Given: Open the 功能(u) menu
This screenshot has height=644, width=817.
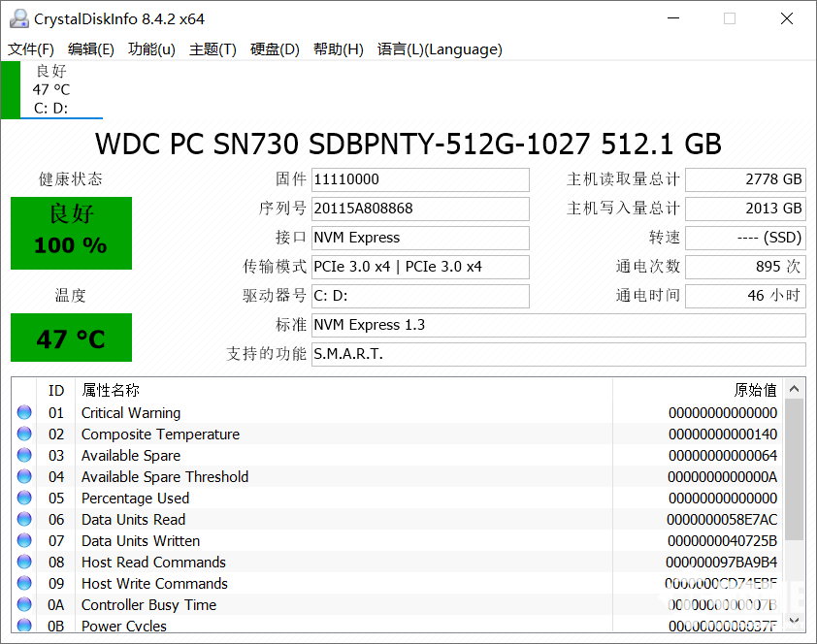Looking at the screenshot, I should coord(151,49).
